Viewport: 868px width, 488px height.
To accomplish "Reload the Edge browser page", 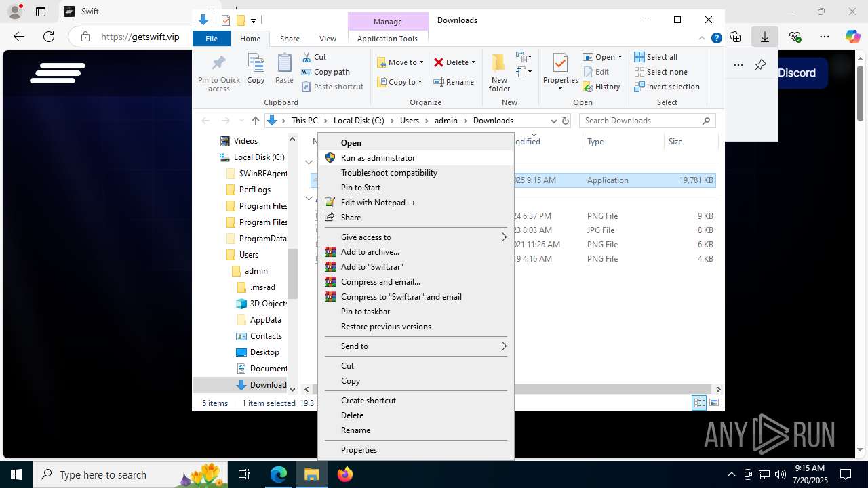I will (49, 37).
